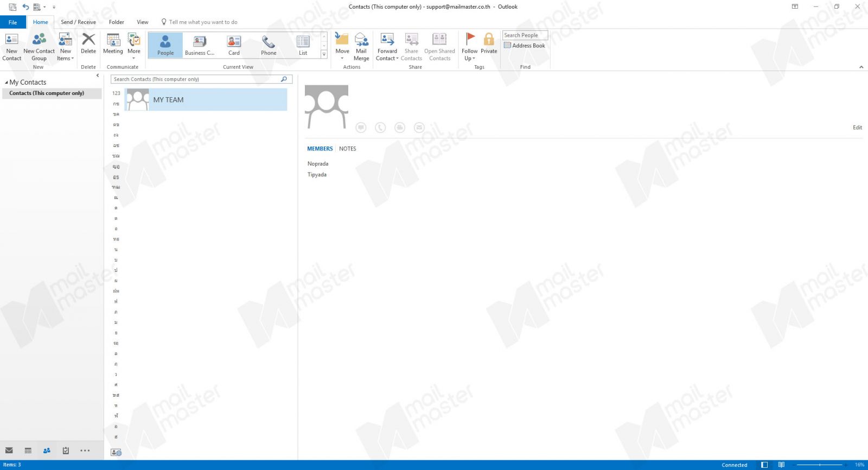Viewport: 868px width, 470px height.
Task: Expand the Current View gallery
Action: [x=324, y=54]
